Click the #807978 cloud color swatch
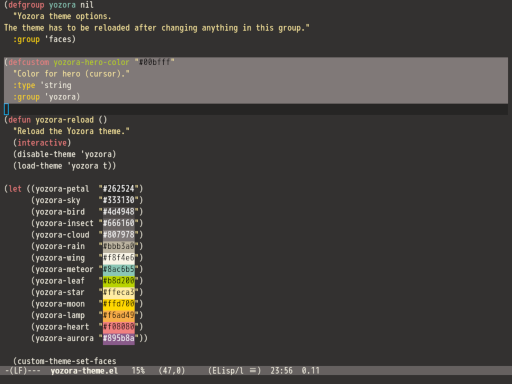This screenshot has height=384, width=512. (119, 235)
